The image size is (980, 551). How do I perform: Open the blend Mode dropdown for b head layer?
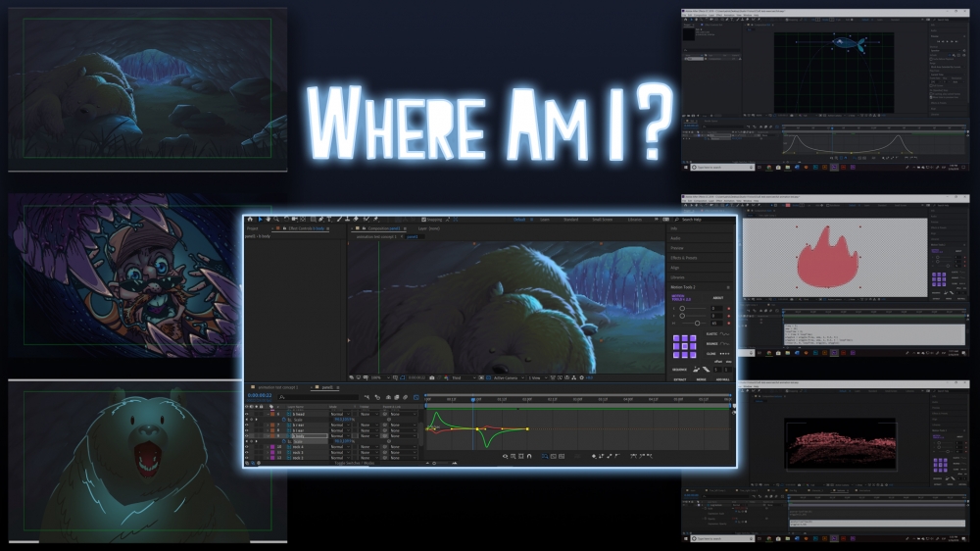pos(341,414)
